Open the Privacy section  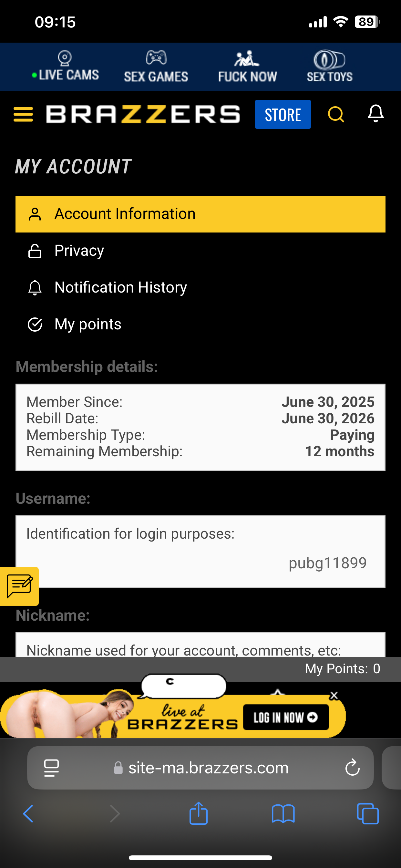pos(79,251)
